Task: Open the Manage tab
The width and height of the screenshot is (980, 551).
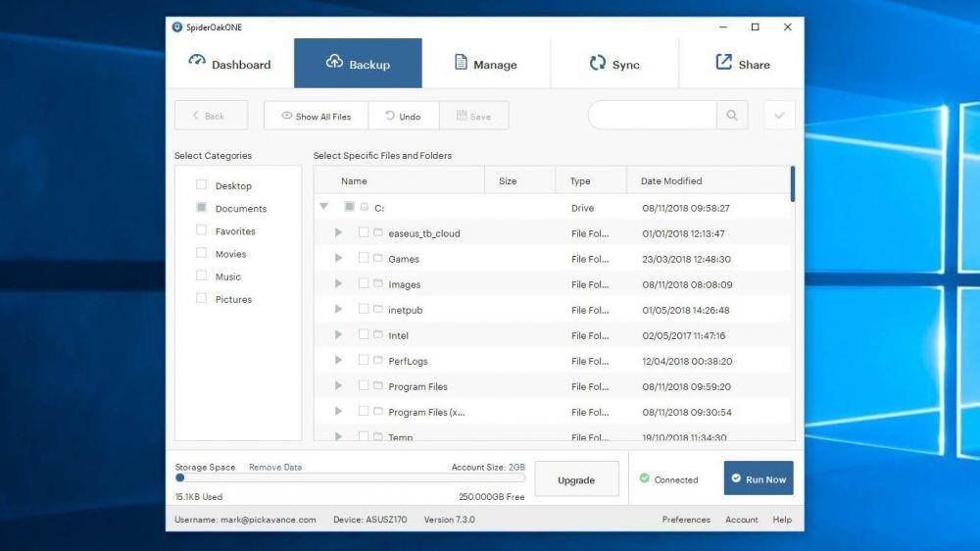Action: (x=486, y=63)
